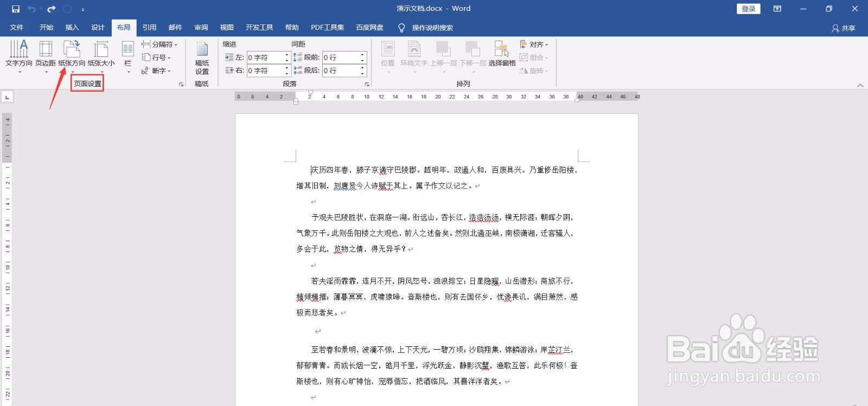The width and height of the screenshot is (868, 406).
Task: Click the right indent marker on ruler
Action: (577, 100)
